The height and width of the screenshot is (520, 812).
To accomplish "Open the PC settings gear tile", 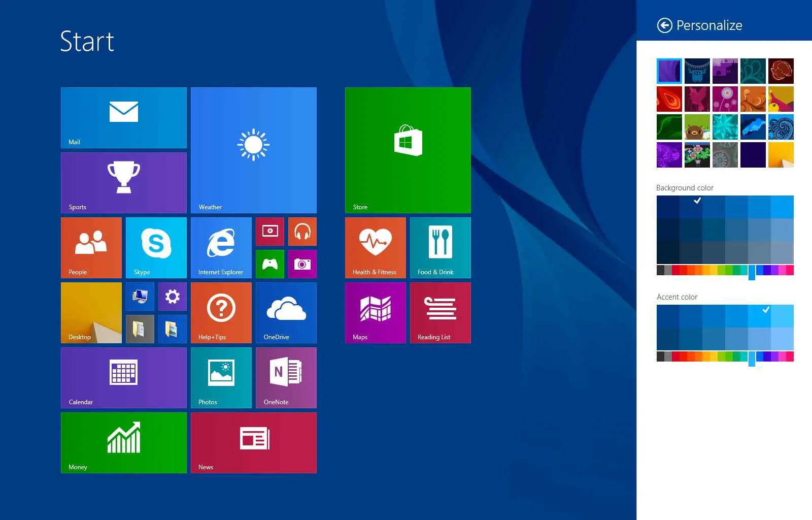I will [x=173, y=297].
